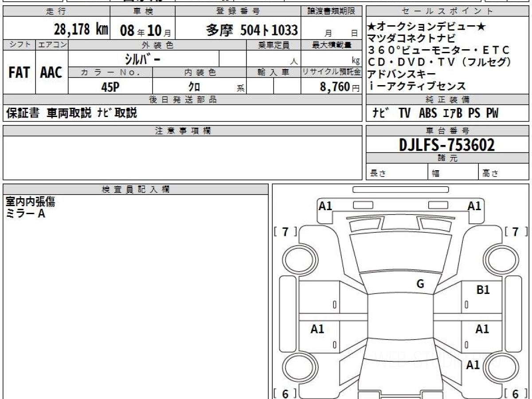Image resolution: width=532 pixels, height=399 pixels.
Task: Click the 乗車定員 header
Action: pos(274,45)
